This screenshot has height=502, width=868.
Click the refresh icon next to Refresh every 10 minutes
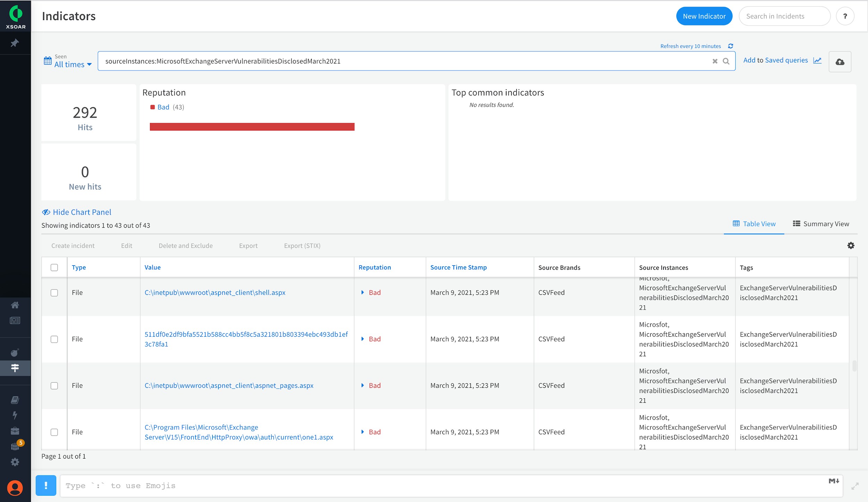731,46
